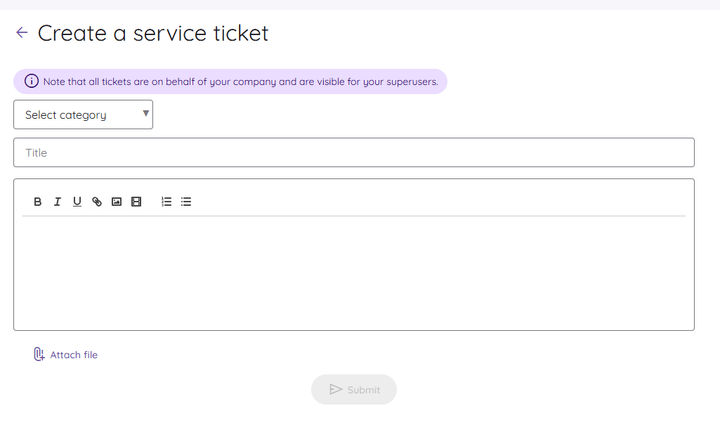Click the superusers visibility notice text
This screenshot has width=720, height=432.
(240, 81)
